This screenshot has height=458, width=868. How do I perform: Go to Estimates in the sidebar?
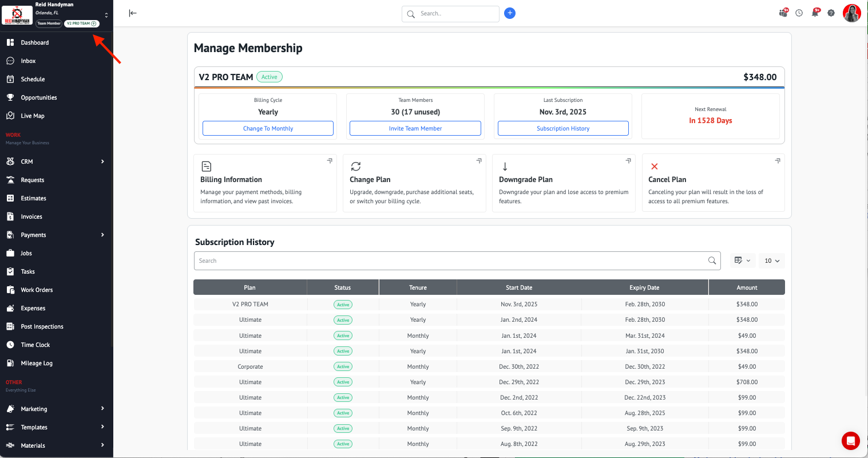(34, 198)
